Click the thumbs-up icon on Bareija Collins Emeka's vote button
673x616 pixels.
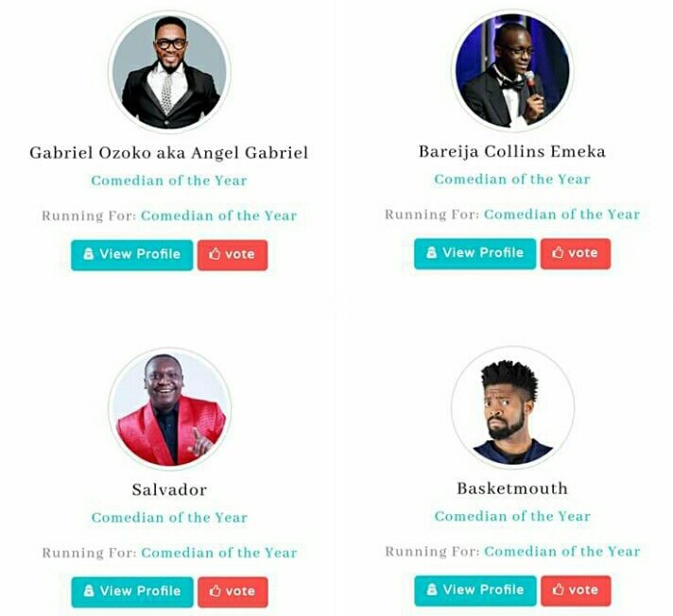558,252
